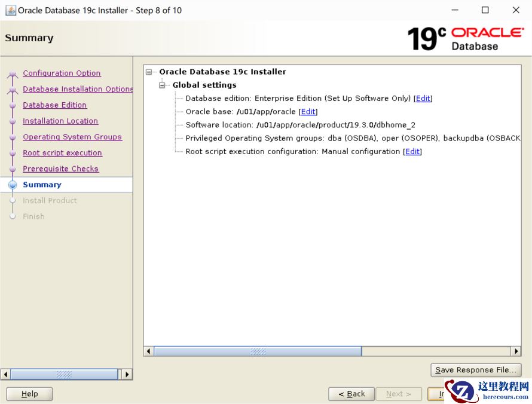Viewport: 532px width, 404px height.
Task: Minimize the installer window
Action: tap(455, 10)
